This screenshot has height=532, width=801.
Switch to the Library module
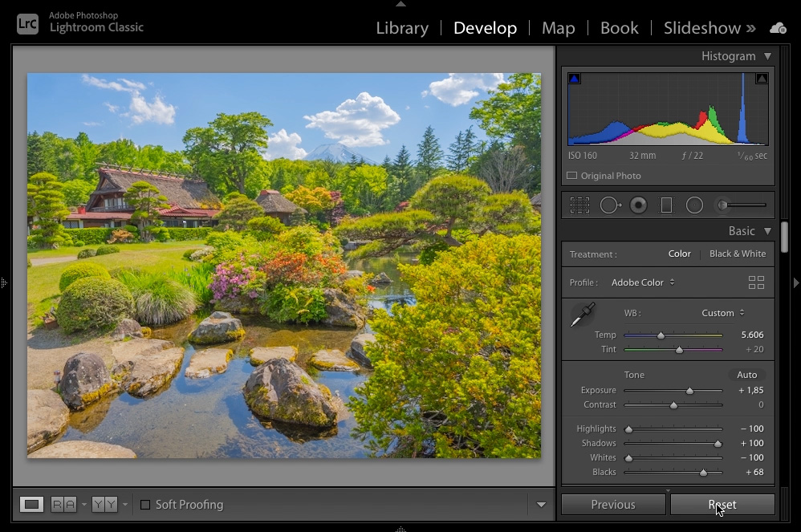coord(401,27)
